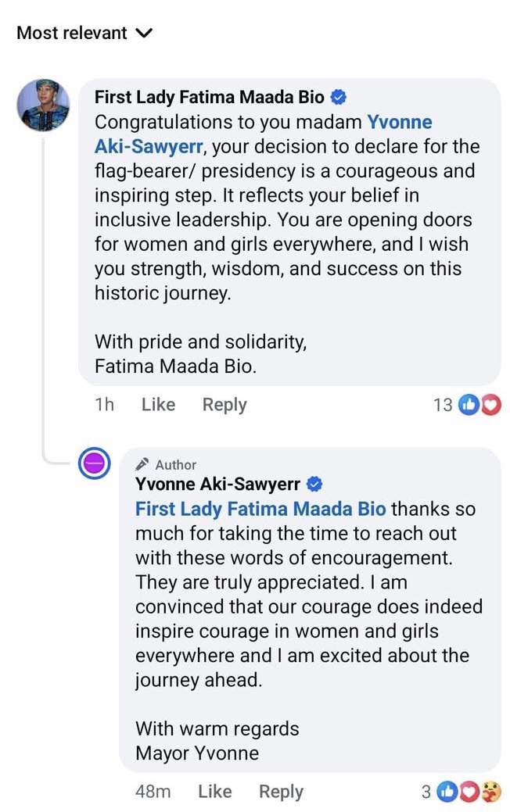Open First Lady Fatima Maada Bio's profile picture
The image size is (510, 812).
(44, 106)
